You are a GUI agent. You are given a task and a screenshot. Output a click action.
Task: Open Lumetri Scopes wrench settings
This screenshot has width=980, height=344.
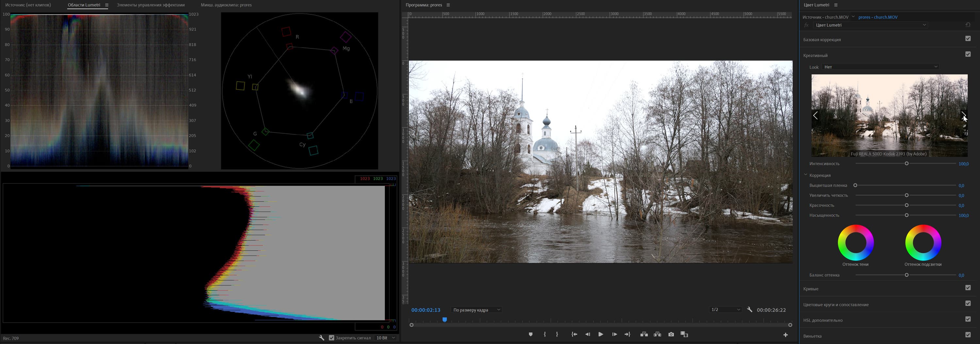[x=321, y=337]
